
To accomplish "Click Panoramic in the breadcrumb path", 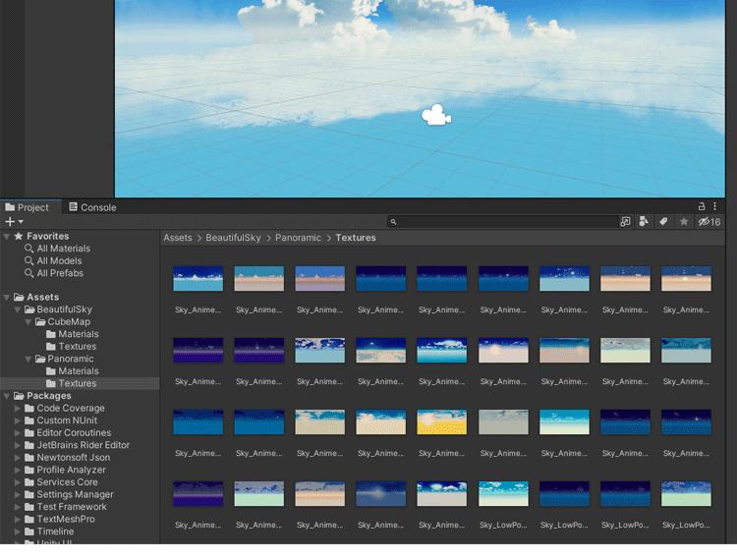I will tap(298, 238).
